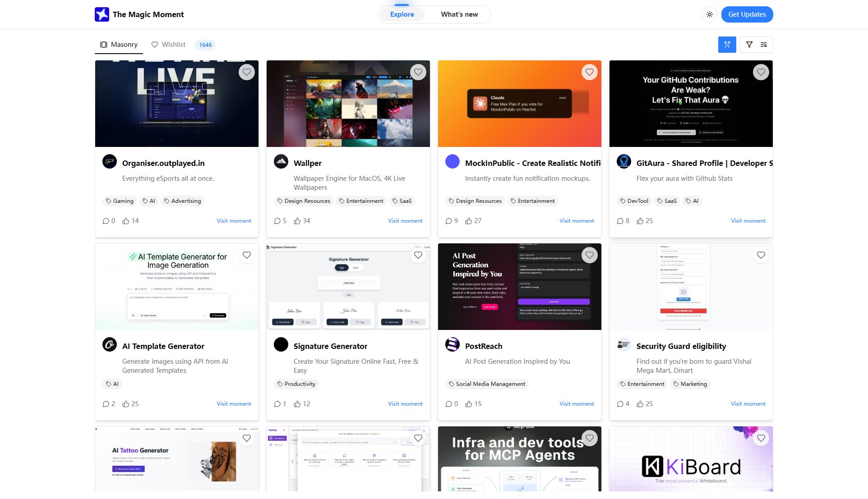Wishlist the Signature Generator card heart
This screenshot has height=499, width=868.
tap(418, 255)
